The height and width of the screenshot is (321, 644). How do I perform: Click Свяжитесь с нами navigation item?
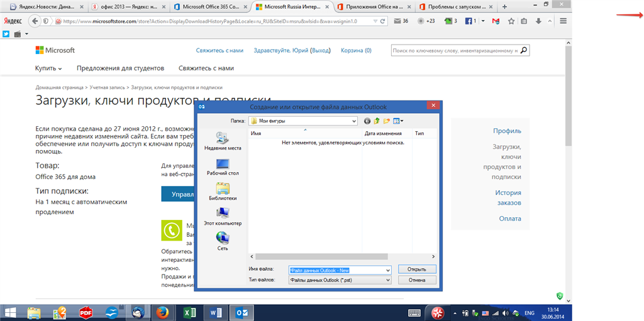click(206, 68)
